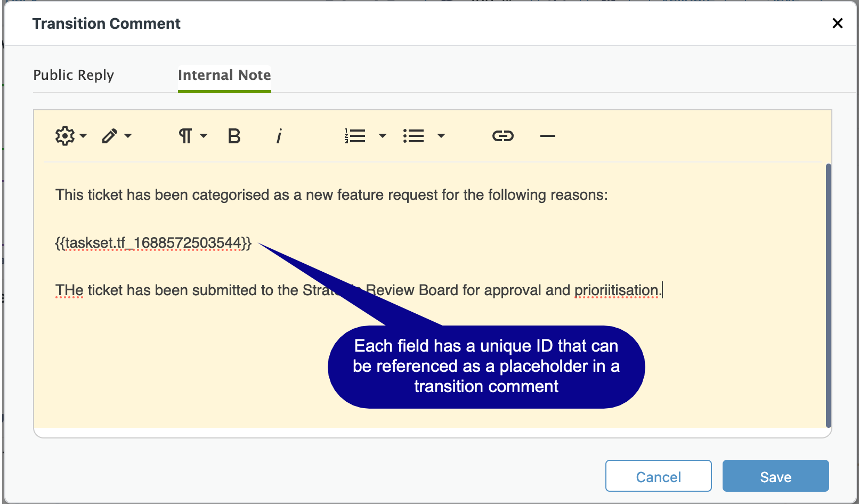Toggle bold formatting

pyautogui.click(x=234, y=136)
